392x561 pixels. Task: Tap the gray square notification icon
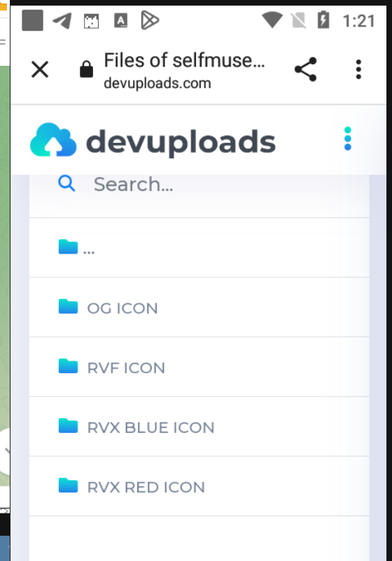[x=32, y=20]
